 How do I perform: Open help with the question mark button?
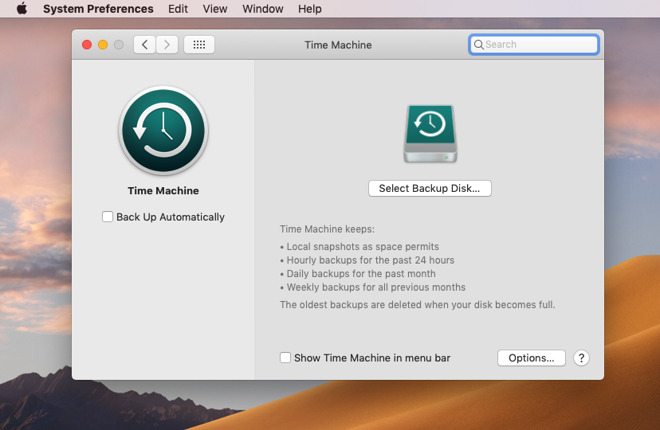click(x=581, y=358)
